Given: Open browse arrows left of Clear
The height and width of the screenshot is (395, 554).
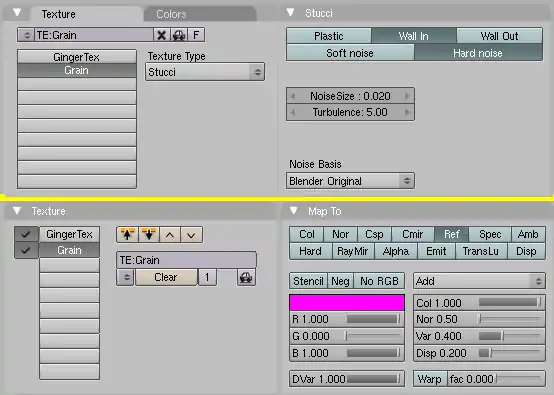Looking at the screenshot, I should point(125,277).
